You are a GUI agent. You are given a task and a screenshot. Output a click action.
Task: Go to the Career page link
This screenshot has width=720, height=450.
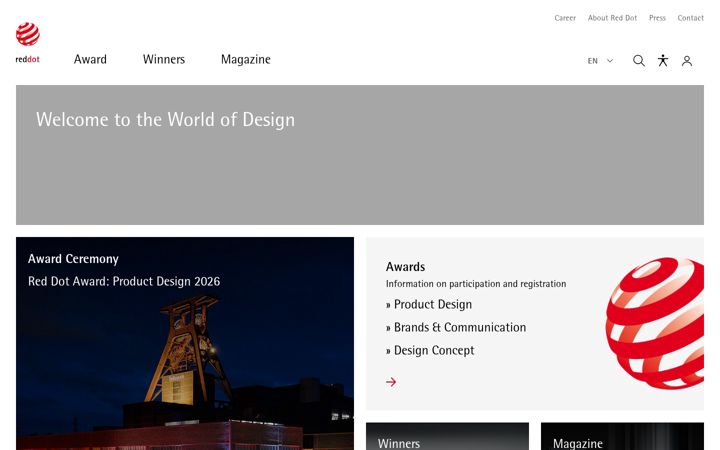565,18
